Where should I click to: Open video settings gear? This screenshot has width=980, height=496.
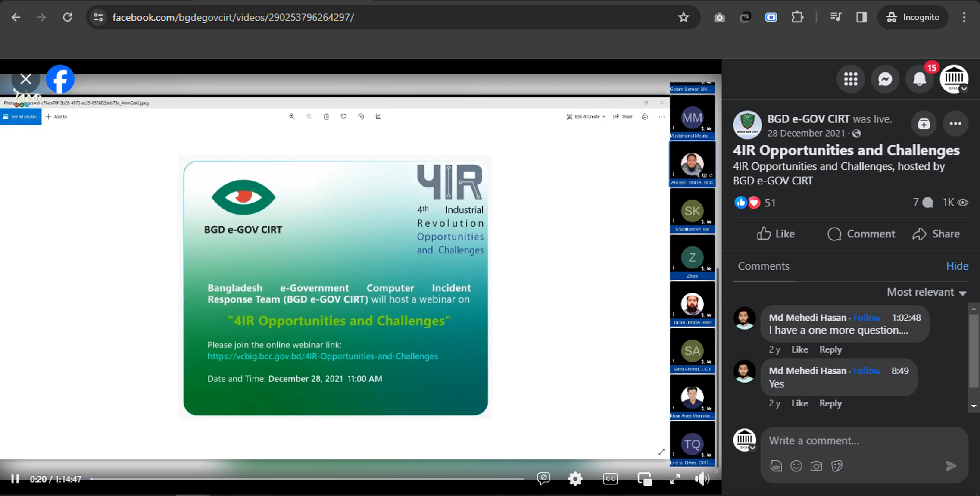tap(575, 479)
